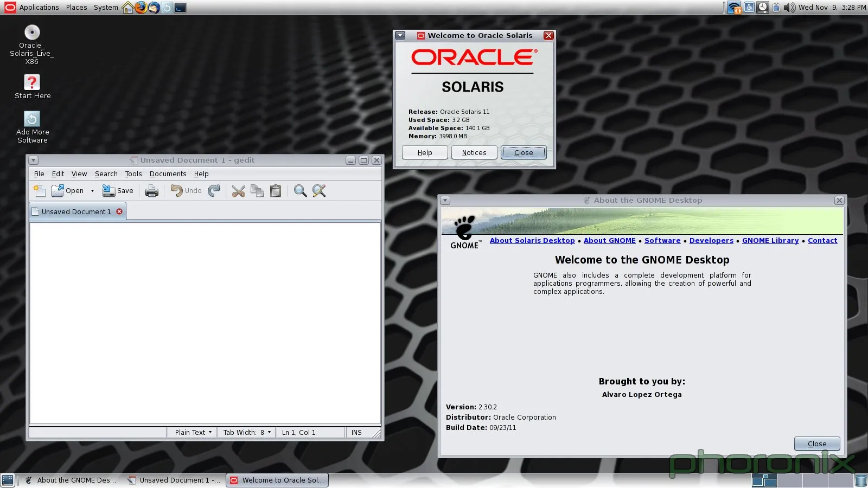Open the network status applet in the system tray

[x=735, y=8]
